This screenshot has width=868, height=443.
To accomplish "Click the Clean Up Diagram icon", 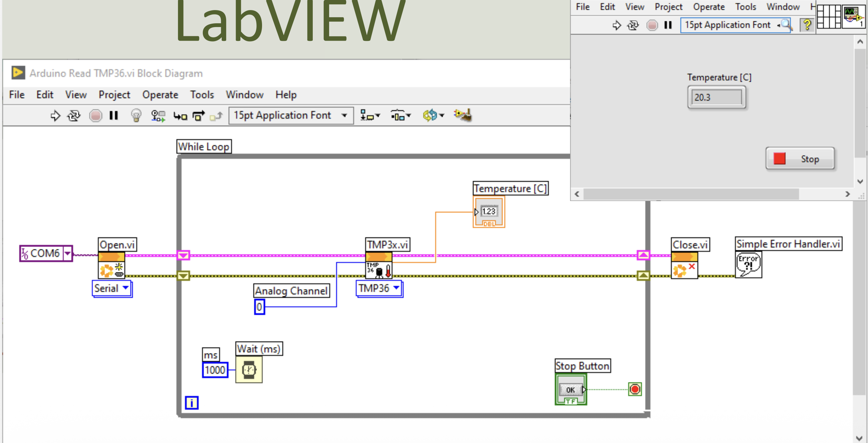I will point(463,115).
